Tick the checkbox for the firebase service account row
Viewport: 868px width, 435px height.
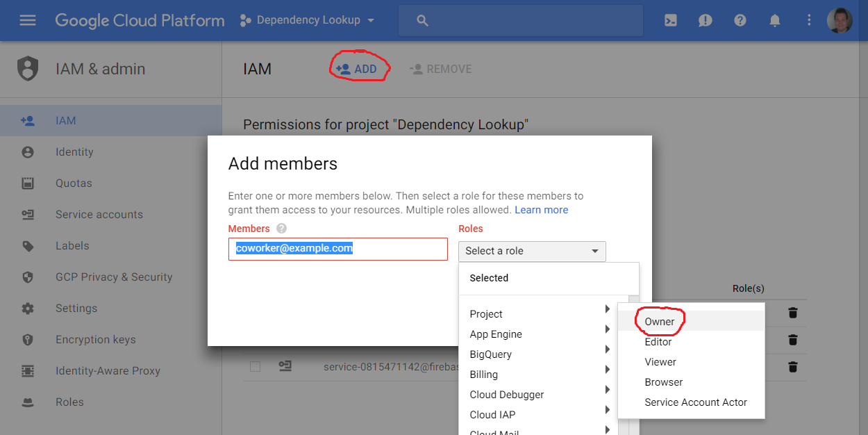pos(255,366)
